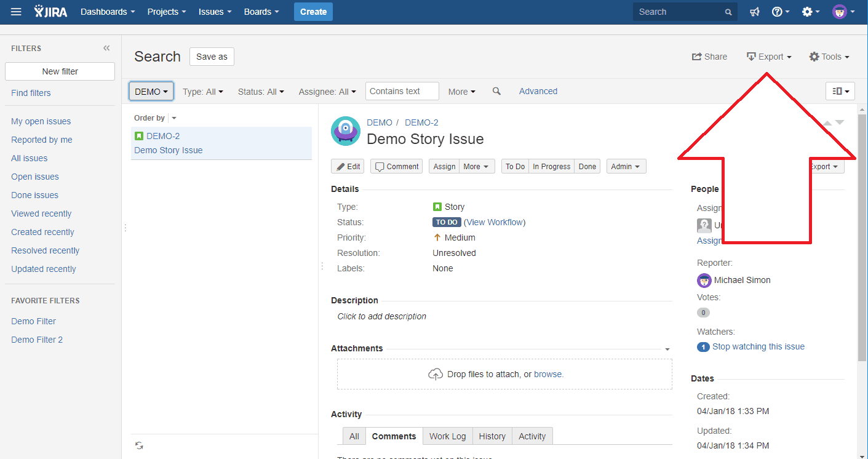Open the Status: All filter dropdown
Screen dimensions: 868x459
[x=260, y=91]
